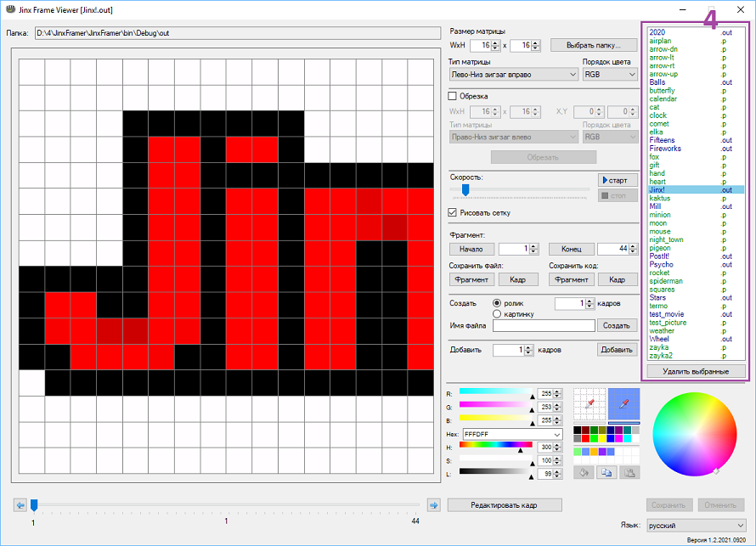Advance to next frame with right arrow
Viewport: 756px width, 546px height.
click(433, 505)
